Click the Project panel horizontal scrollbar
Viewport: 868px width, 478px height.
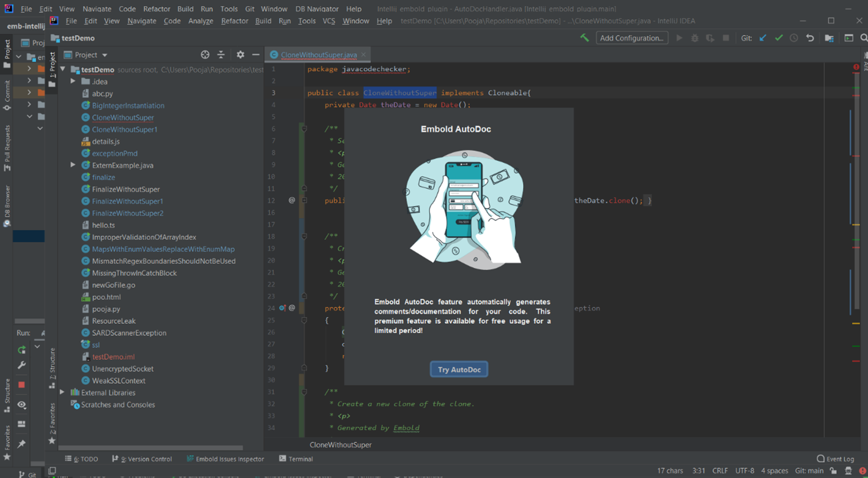pyautogui.click(x=150, y=448)
